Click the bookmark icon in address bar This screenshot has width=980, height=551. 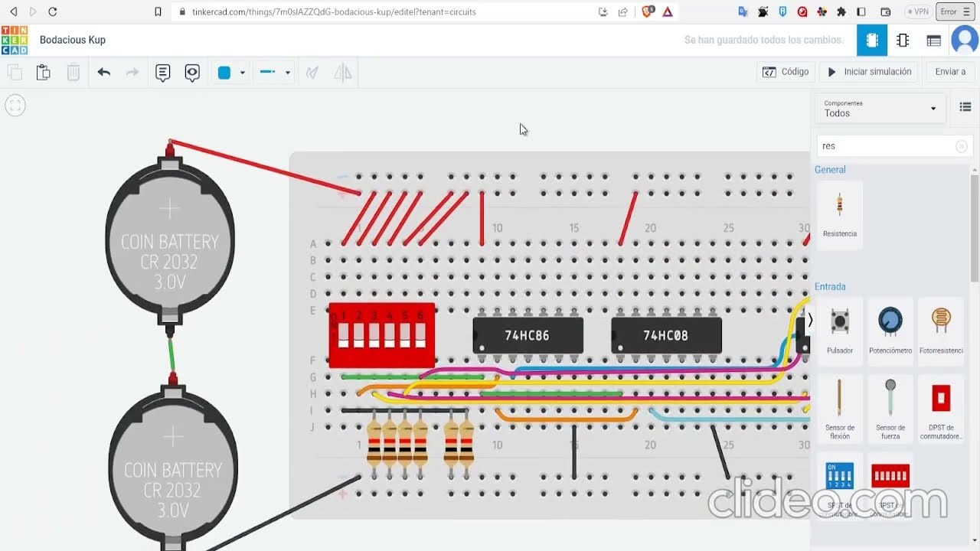(158, 11)
